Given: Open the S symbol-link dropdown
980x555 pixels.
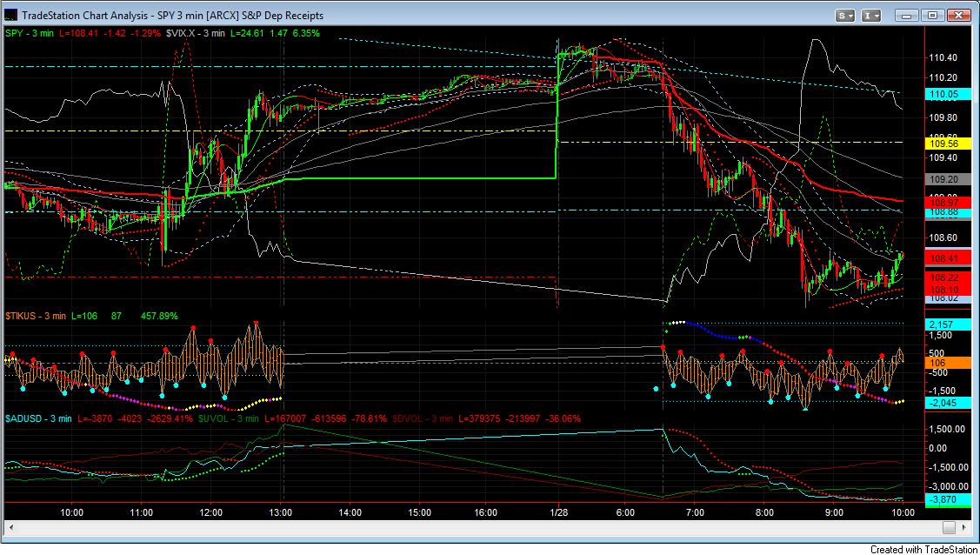Looking at the screenshot, I should coord(847,15).
